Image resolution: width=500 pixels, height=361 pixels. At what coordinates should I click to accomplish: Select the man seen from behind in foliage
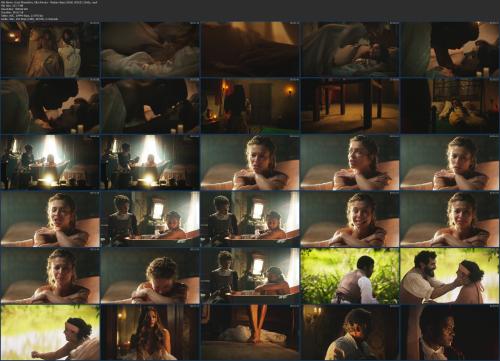click(x=350, y=276)
